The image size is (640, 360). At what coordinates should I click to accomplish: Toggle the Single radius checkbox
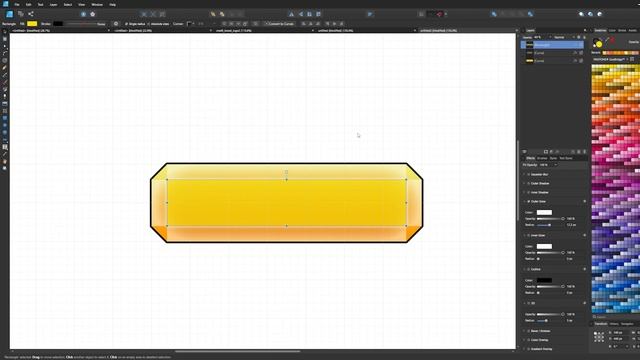tap(127, 24)
